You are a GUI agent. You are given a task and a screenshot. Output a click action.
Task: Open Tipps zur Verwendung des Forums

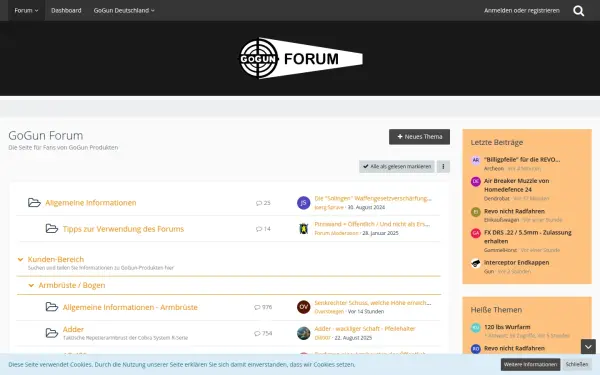tap(123, 229)
